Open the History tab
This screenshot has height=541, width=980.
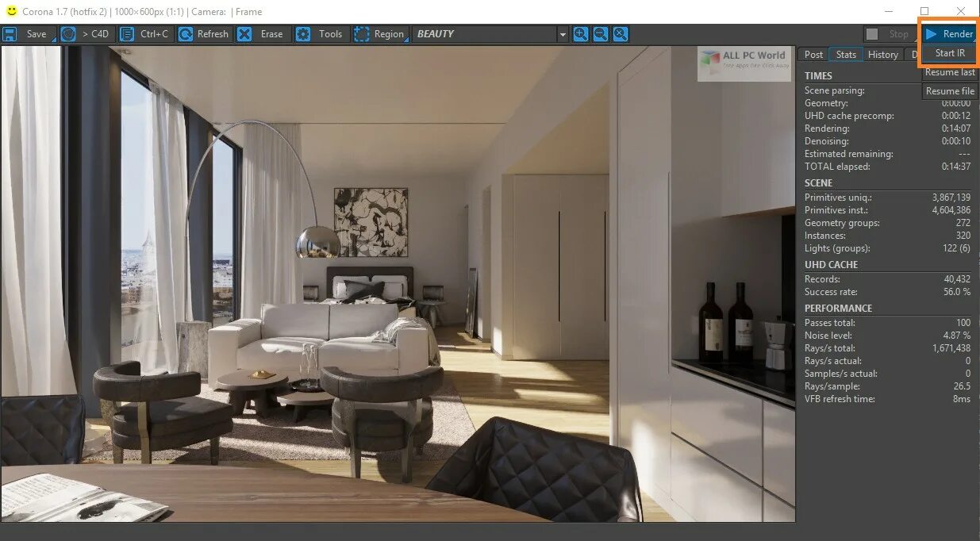882,54
